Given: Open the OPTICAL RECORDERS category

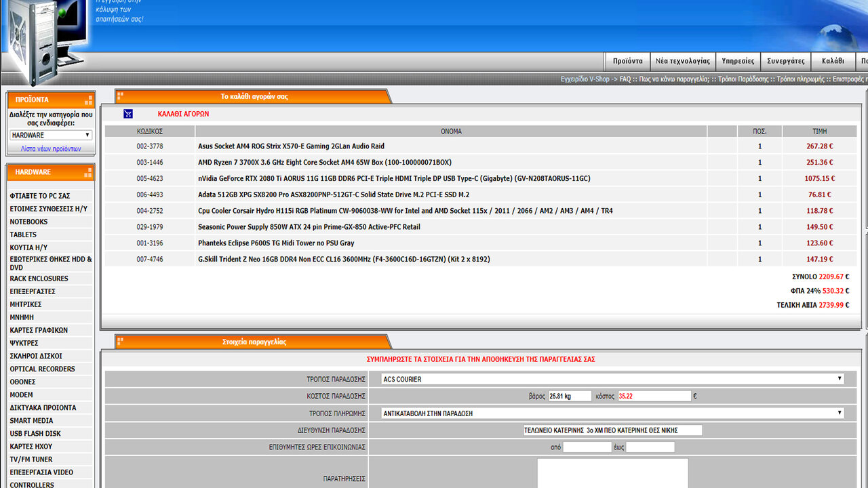Looking at the screenshot, I should [x=42, y=369].
